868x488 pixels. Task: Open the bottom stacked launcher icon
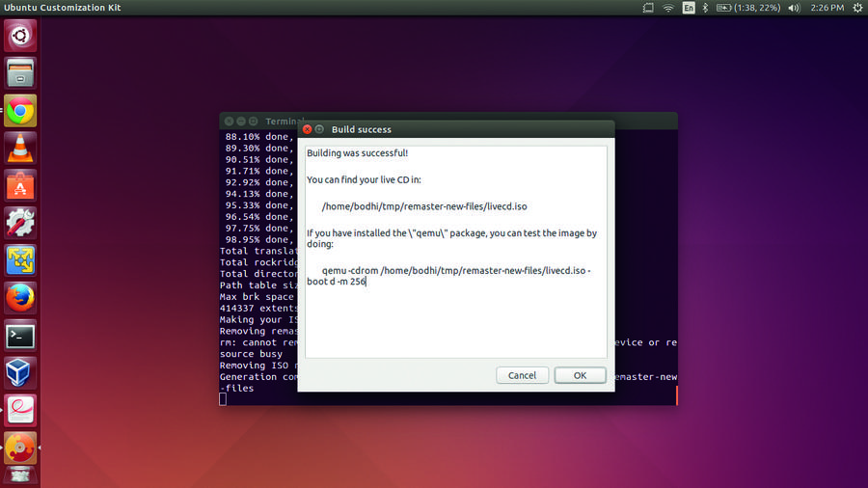click(20, 477)
